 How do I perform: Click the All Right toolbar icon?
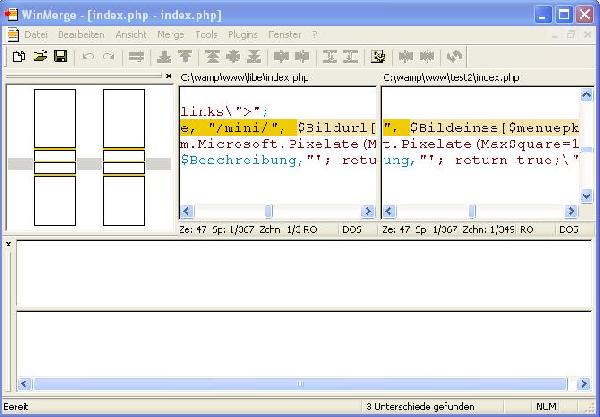pyautogui.click(x=406, y=57)
